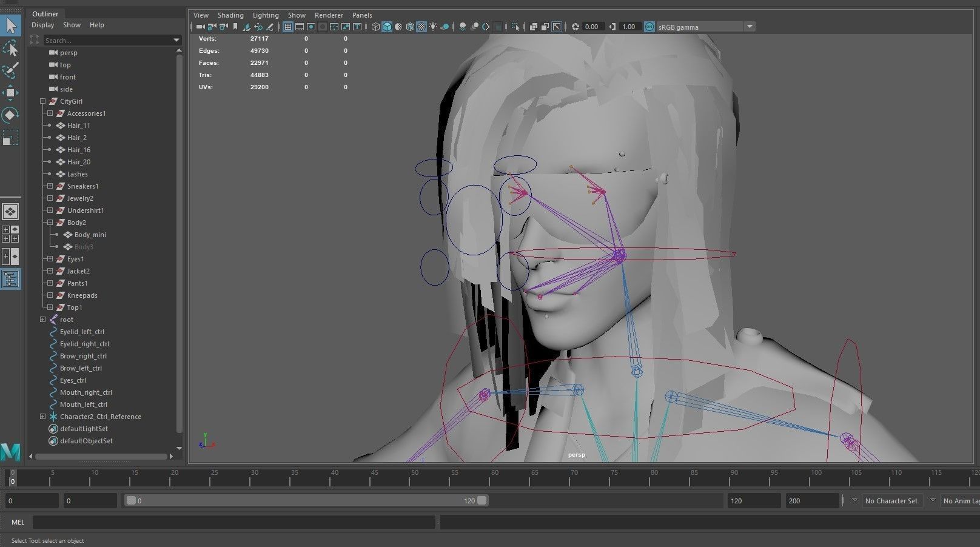
Task: Collapse the CityGirl group
Action: click(43, 101)
